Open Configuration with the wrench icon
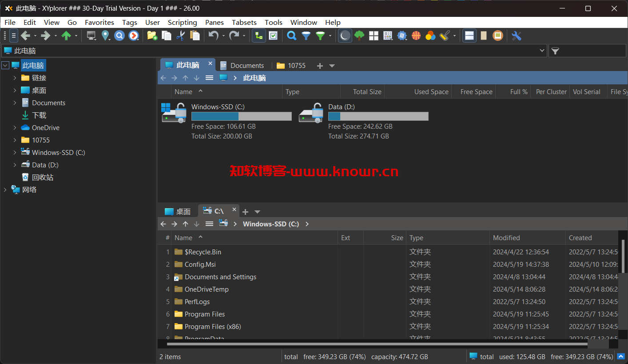The height and width of the screenshot is (364, 628). coord(516,36)
